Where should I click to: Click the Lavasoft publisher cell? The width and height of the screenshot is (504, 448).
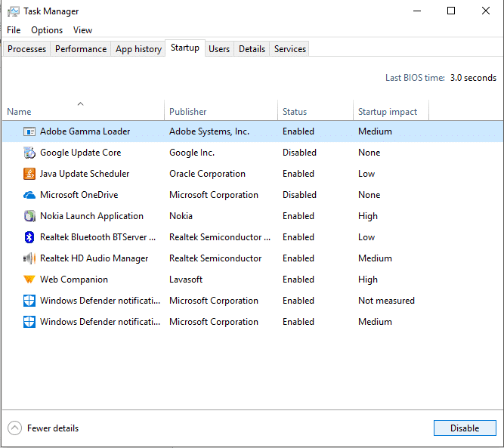[x=186, y=280]
